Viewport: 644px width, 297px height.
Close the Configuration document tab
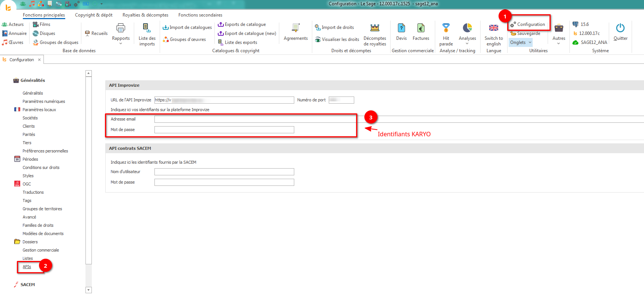coord(39,60)
